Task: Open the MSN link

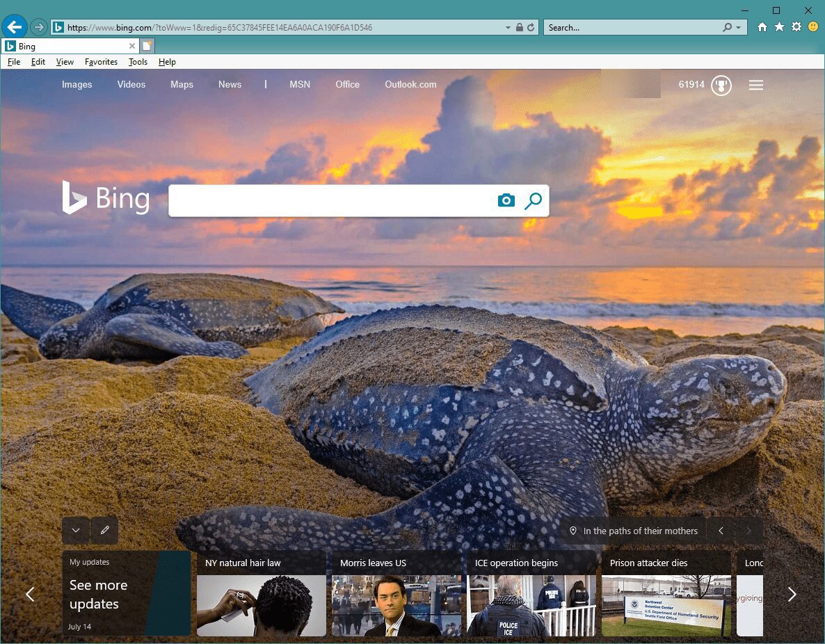Action: 300,84
